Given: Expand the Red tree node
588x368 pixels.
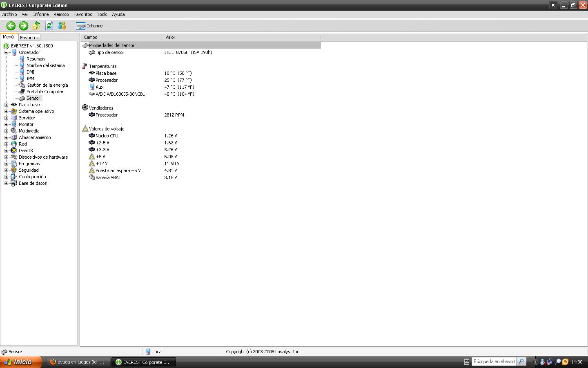Looking at the screenshot, I should [7, 144].
